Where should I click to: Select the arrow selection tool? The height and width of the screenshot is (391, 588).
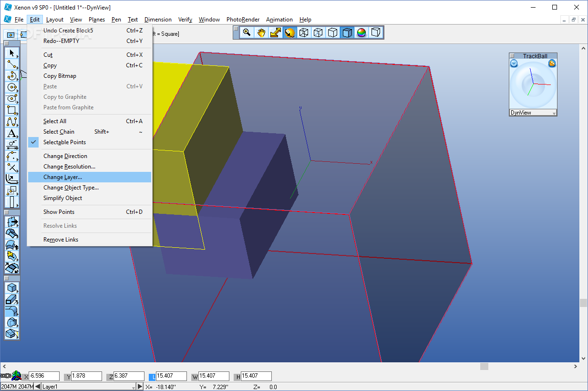11,53
